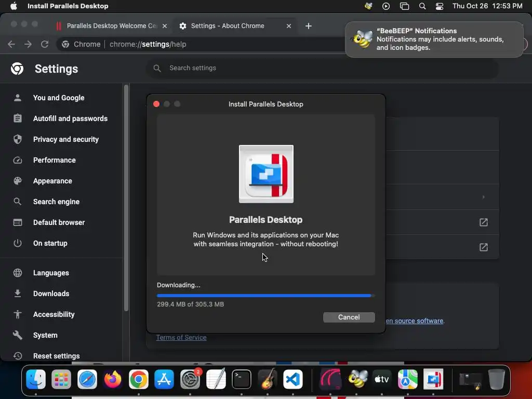The image size is (532, 399).
Task: Open App Store from the Dock
Action: tap(164, 379)
